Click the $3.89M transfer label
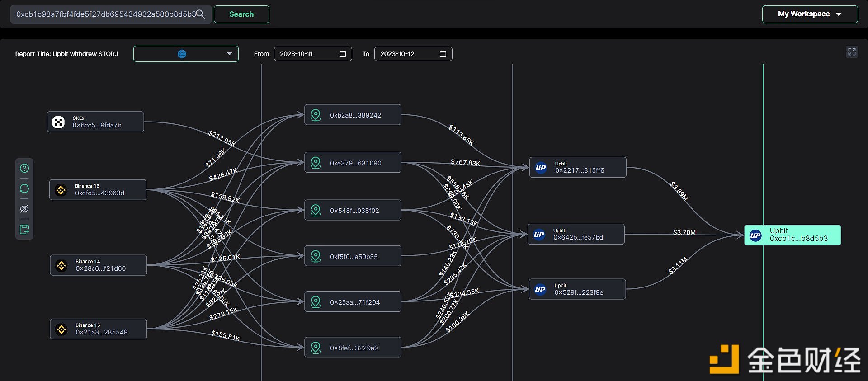868x381 pixels. pos(679,191)
